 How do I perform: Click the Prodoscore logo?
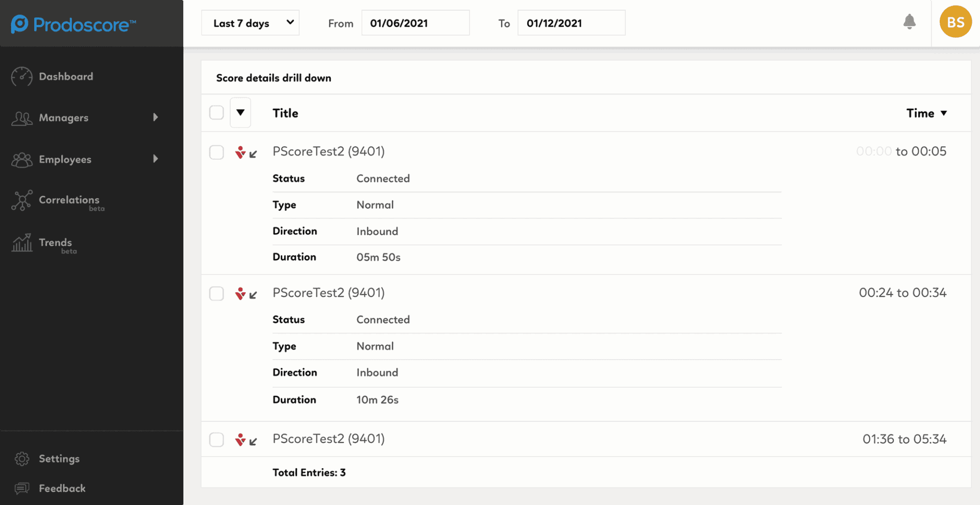pyautogui.click(x=73, y=24)
